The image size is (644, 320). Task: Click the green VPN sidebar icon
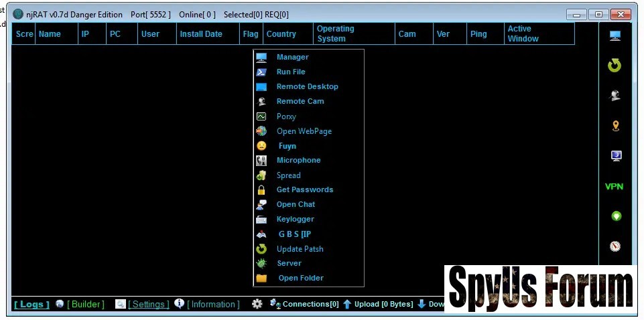click(x=614, y=187)
